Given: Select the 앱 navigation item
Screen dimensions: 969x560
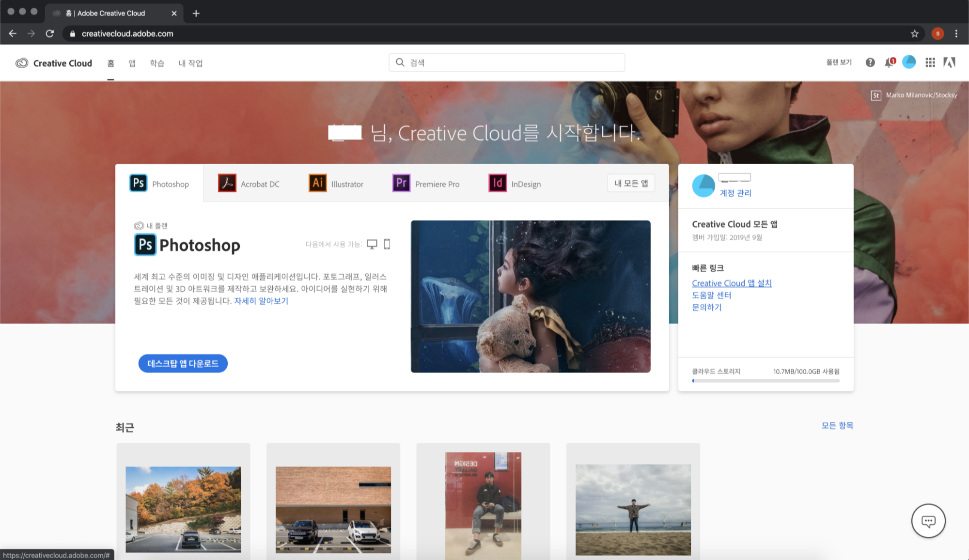Looking at the screenshot, I should [132, 63].
